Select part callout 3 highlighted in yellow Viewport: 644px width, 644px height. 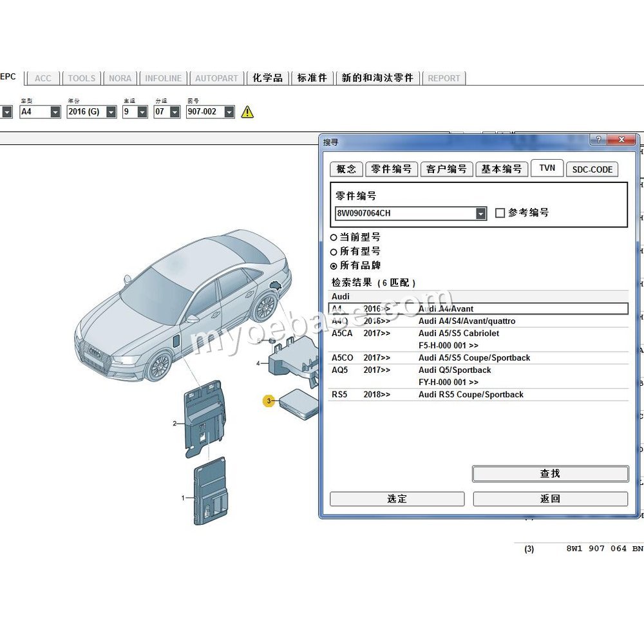pos(269,401)
